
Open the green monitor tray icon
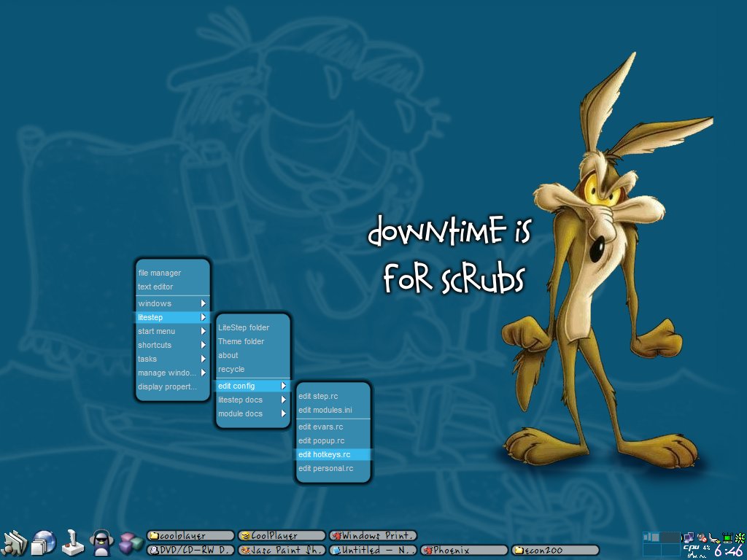click(727, 538)
